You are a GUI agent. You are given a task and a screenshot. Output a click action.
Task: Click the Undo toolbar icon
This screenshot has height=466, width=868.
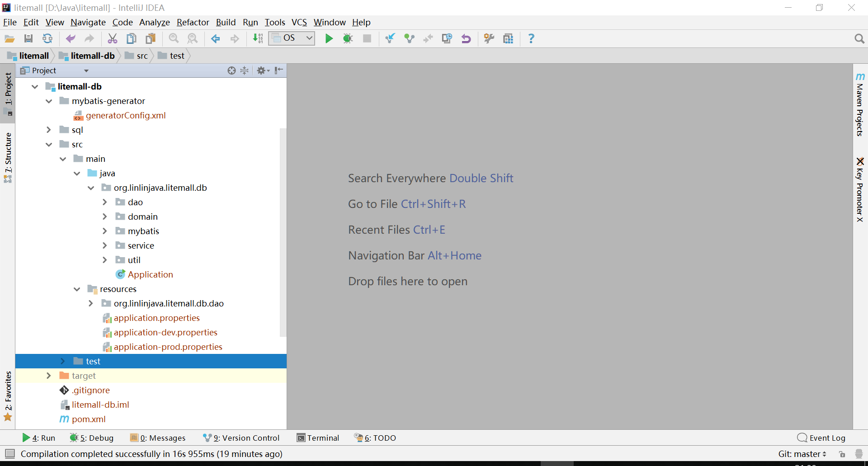point(71,39)
